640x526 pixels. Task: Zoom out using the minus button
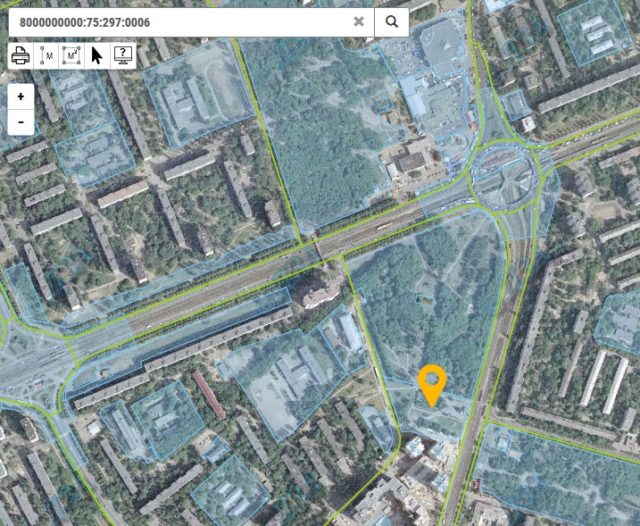21,123
